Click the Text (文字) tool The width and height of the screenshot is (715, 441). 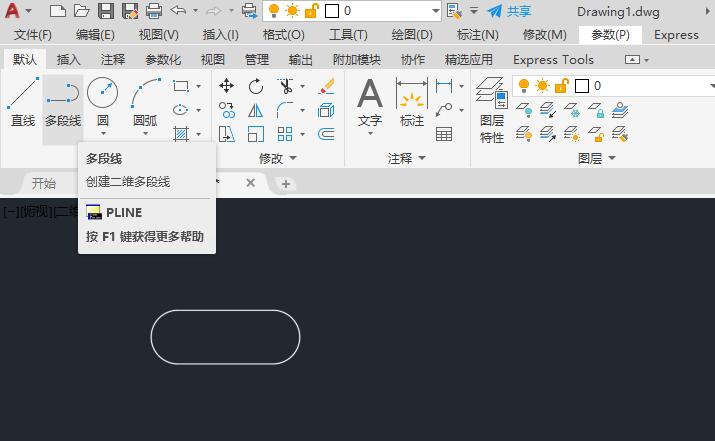pyautogui.click(x=370, y=103)
